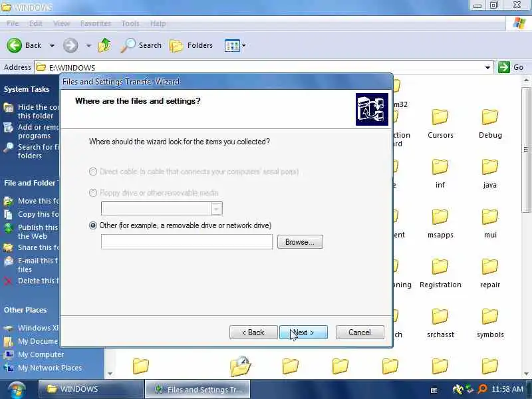
Task: Click the keyboard tray icon
Action: [x=434, y=390]
